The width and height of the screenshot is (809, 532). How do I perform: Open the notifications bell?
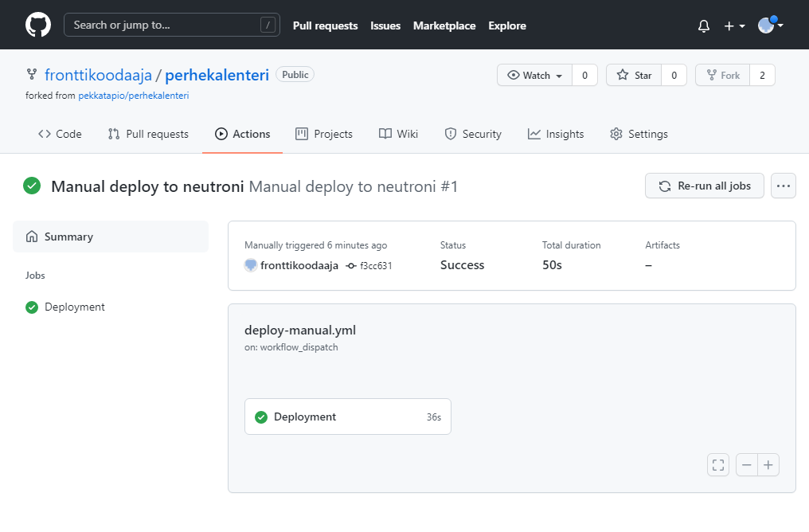704,25
